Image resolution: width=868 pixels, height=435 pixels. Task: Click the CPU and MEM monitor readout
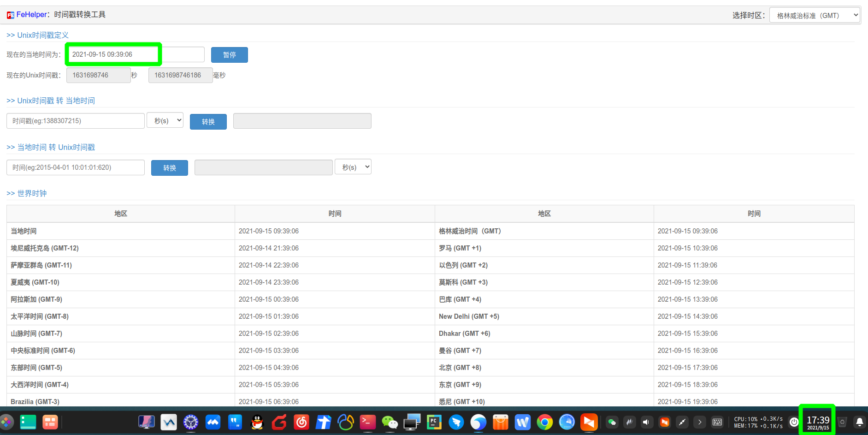pos(758,423)
